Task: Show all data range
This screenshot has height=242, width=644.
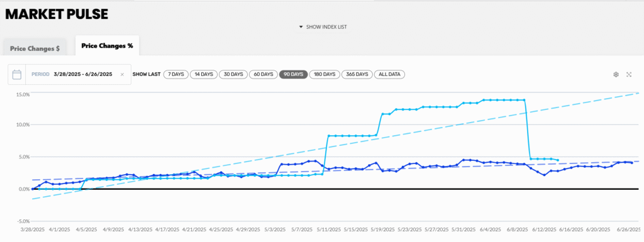Action: (390, 74)
